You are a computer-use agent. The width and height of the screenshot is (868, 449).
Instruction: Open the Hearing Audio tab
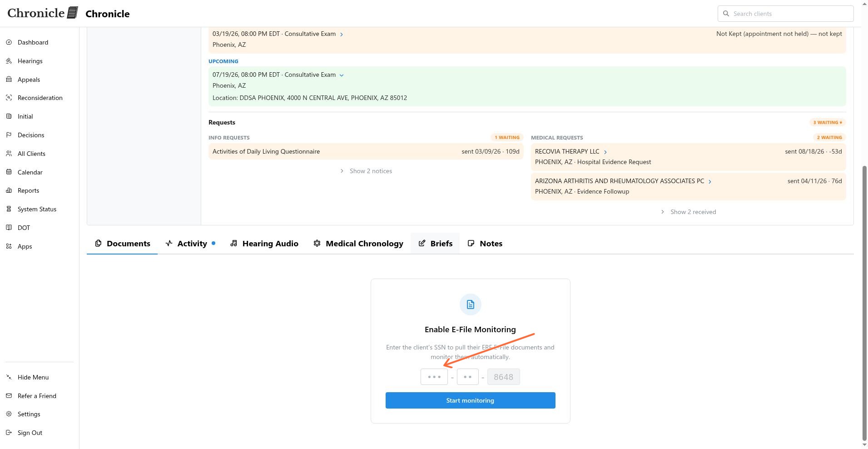click(264, 244)
